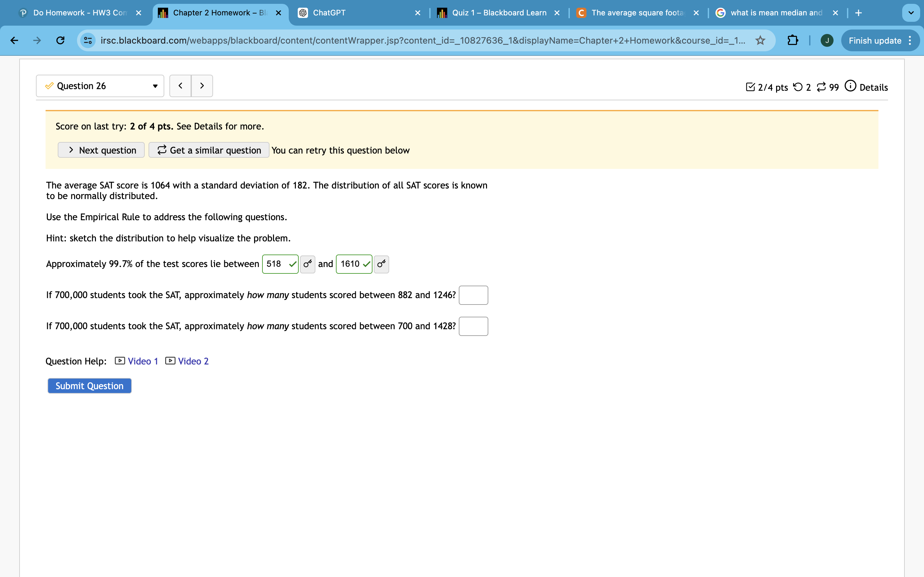Open the Do Homework HW3 tab

[76, 13]
